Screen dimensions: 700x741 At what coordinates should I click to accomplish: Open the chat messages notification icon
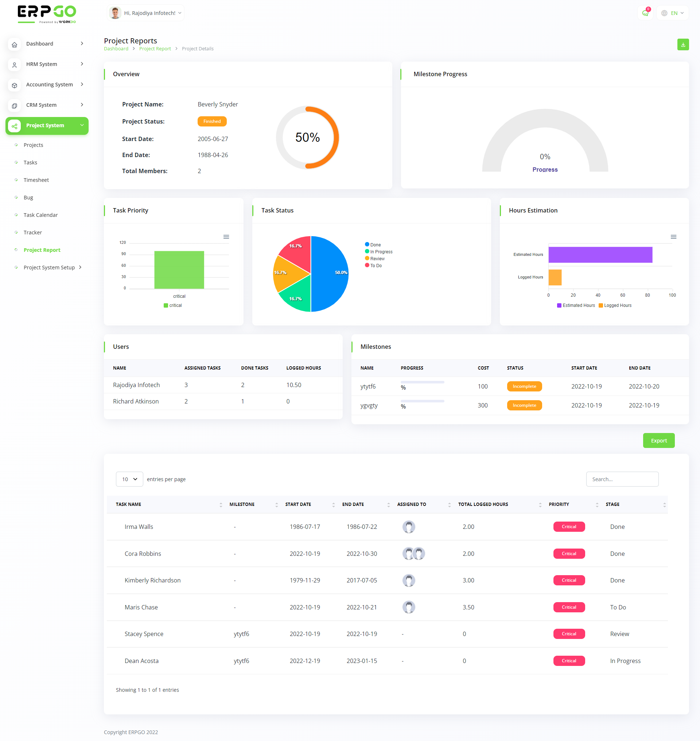tap(645, 13)
